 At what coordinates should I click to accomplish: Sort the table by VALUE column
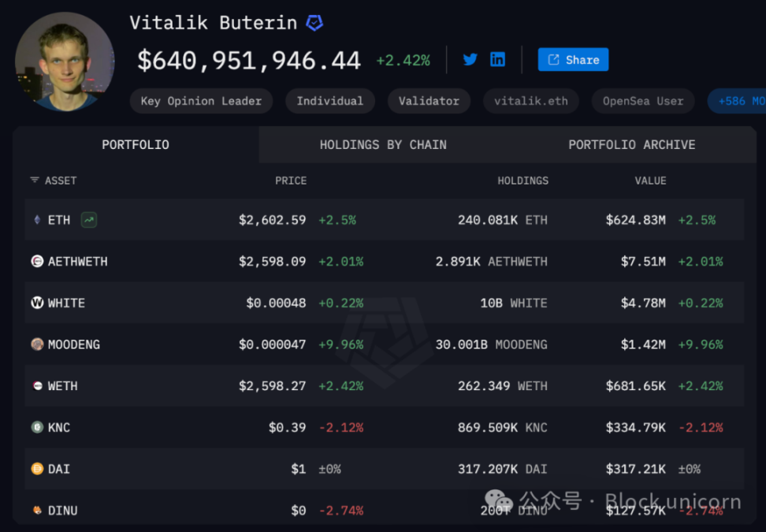(x=650, y=180)
